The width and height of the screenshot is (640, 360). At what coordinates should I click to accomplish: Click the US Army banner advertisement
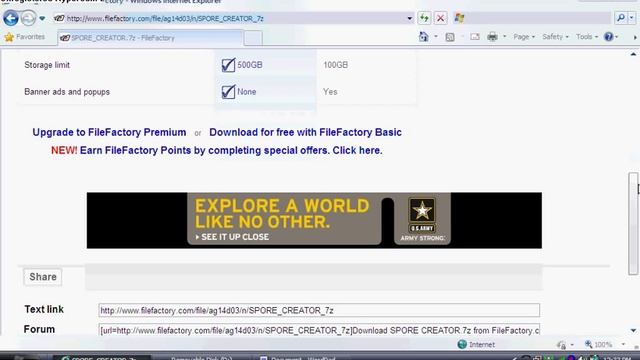[x=314, y=220]
